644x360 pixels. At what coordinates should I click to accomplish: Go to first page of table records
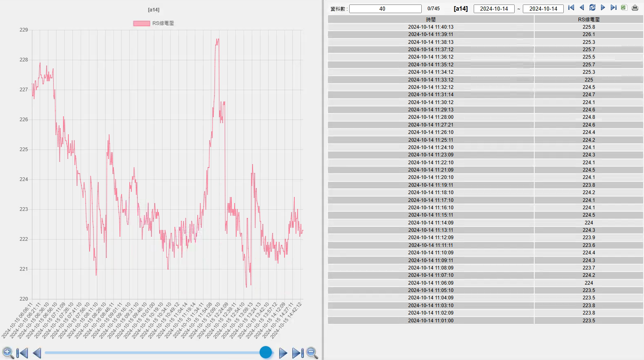click(571, 8)
